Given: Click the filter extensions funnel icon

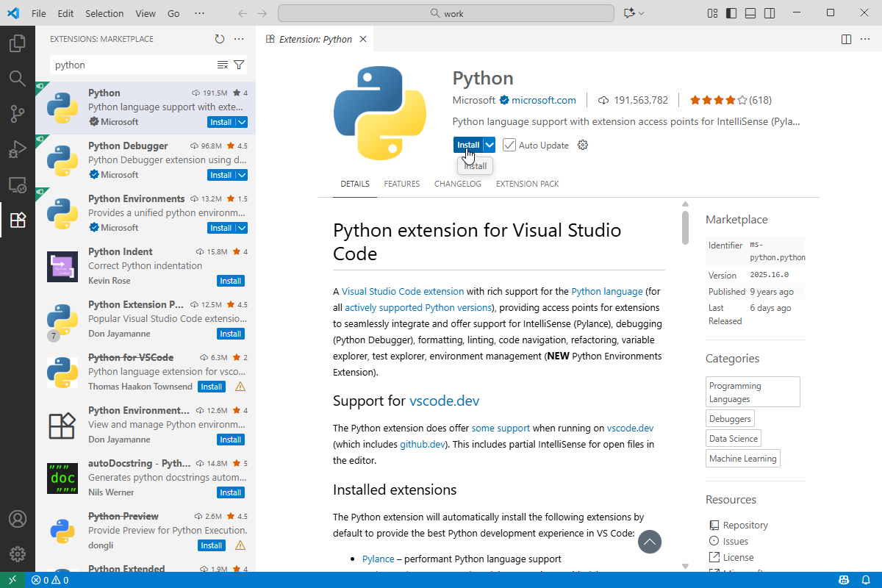Looking at the screenshot, I should 239,65.
